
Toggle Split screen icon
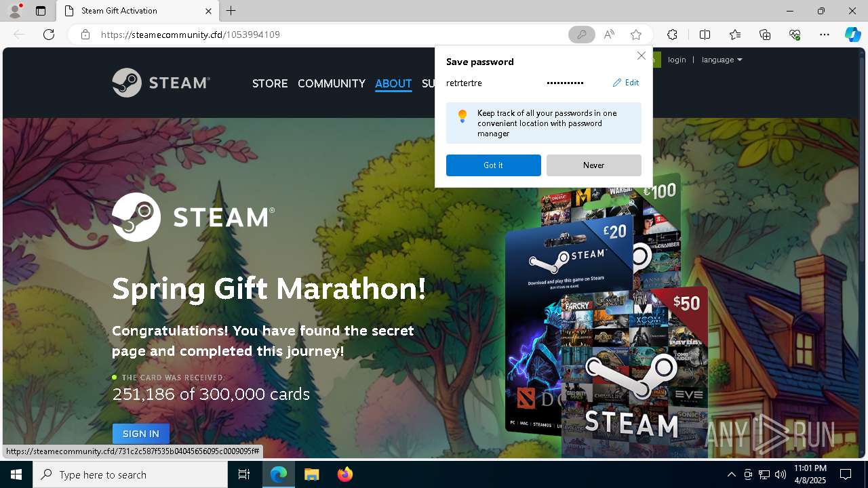(x=705, y=35)
